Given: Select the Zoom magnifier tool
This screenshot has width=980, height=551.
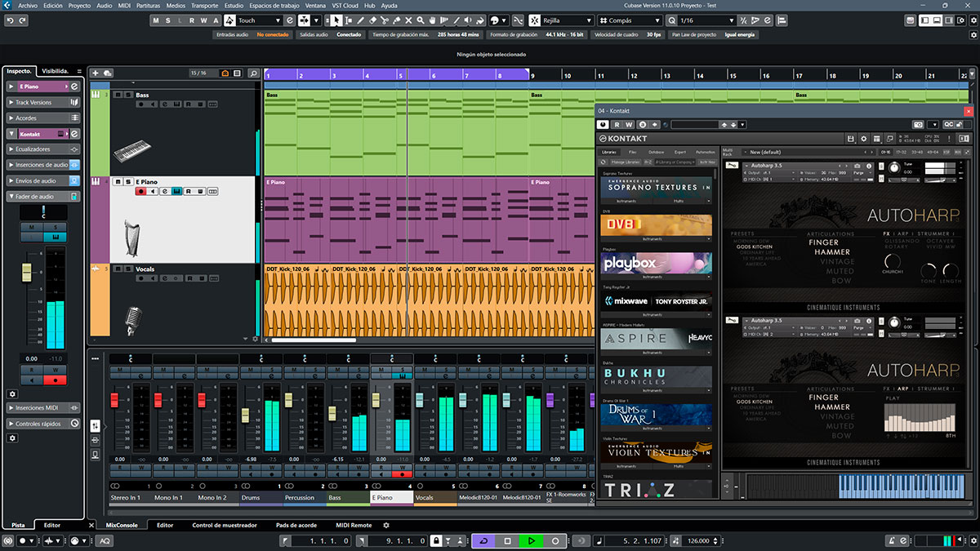Looking at the screenshot, I should click(421, 20).
